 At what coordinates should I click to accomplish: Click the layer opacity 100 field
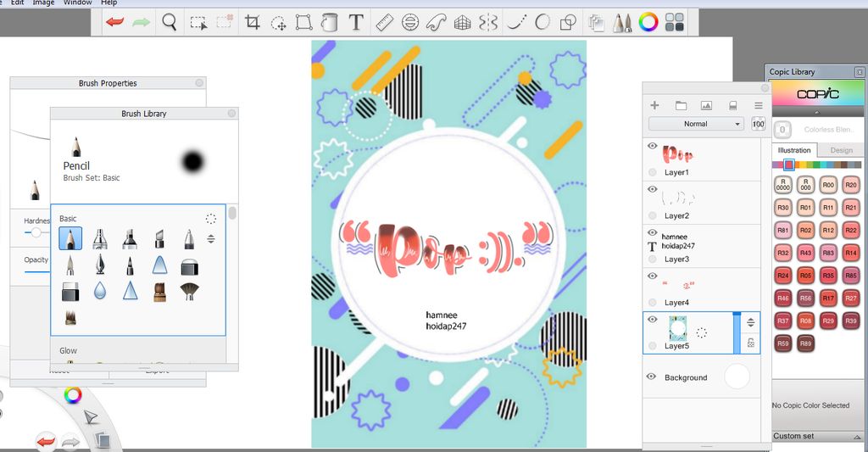(758, 124)
